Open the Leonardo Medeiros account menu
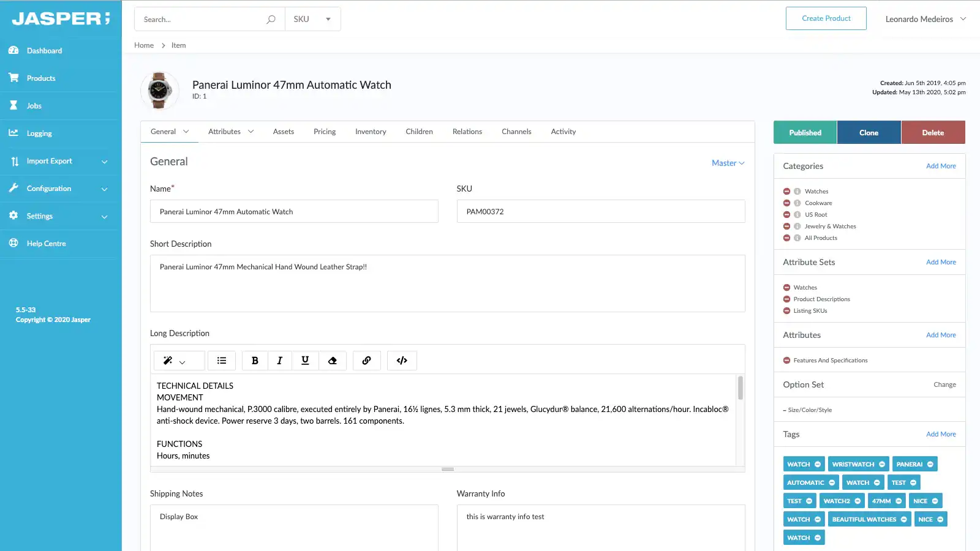The width and height of the screenshot is (980, 551). click(x=925, y=19)
